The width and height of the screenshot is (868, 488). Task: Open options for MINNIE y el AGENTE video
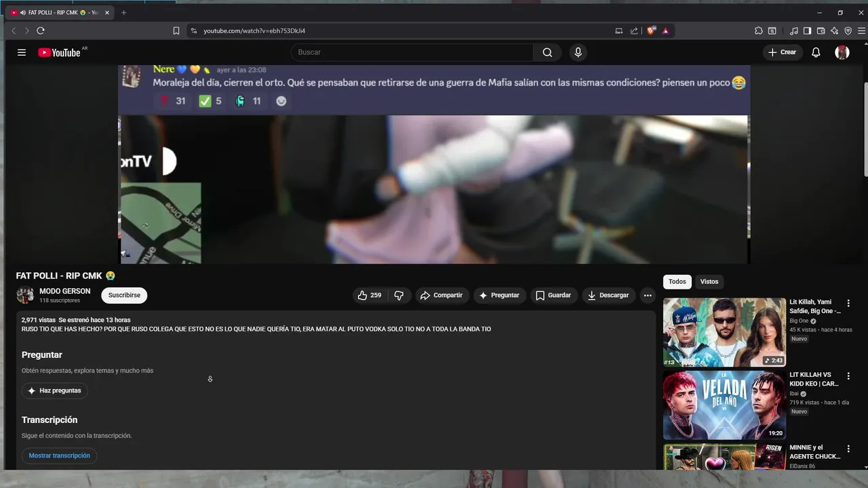848,449
